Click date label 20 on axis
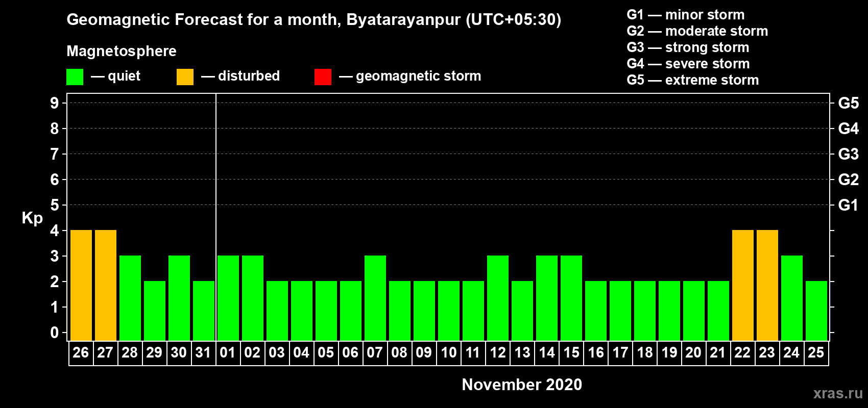The width and height of the screenshot is (868, 408). pos(693,353)
